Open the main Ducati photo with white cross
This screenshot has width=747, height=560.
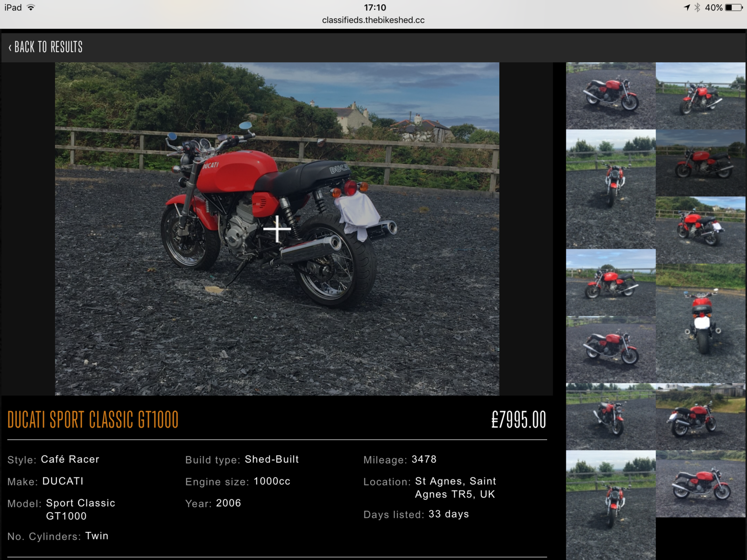click(x=277, y=229)
